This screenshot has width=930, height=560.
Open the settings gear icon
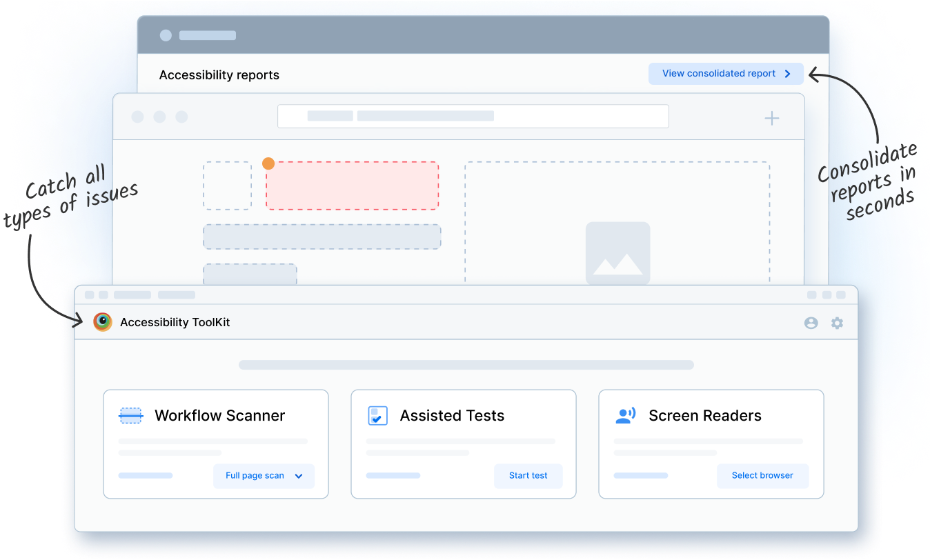tap(837, 322)
